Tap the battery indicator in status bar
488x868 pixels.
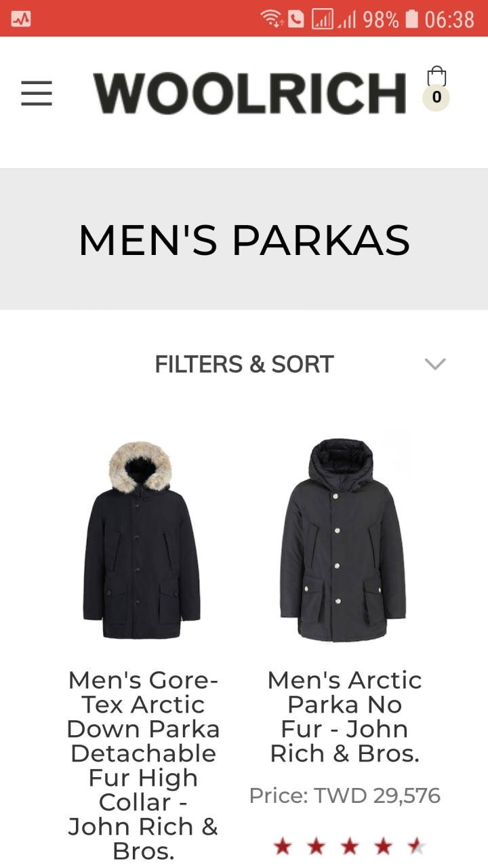(x=411, y=19)
